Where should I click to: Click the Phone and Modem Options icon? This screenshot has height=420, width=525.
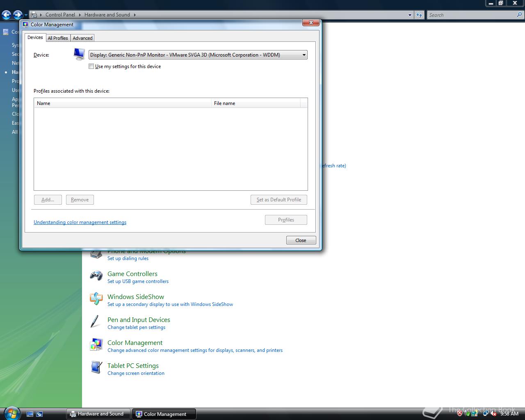[96, 254]
